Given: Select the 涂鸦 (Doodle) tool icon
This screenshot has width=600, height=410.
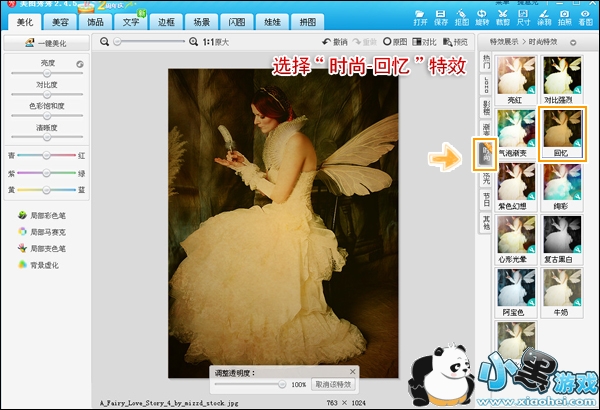Looking at the screenshot, I should 545,16.
